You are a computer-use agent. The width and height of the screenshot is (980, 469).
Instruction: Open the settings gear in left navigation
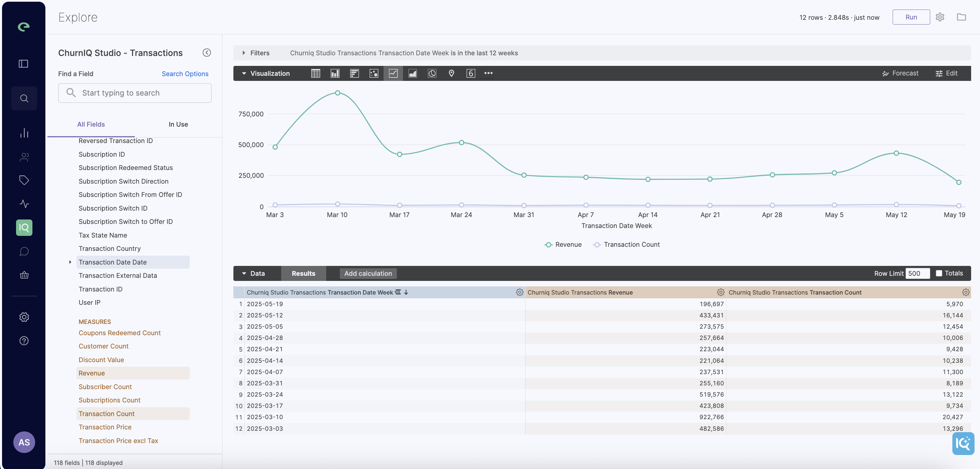(24, 317)
